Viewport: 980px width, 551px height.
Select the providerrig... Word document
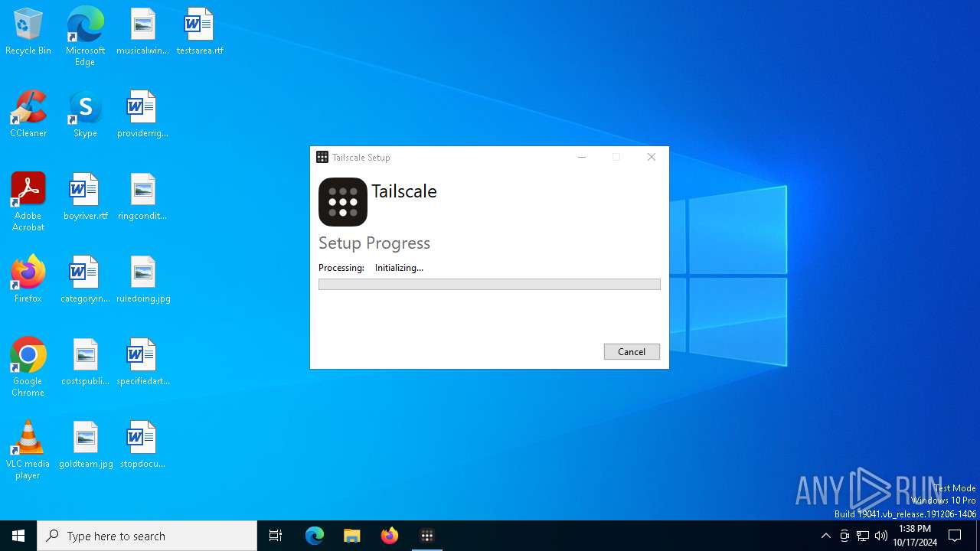[142, 115]
